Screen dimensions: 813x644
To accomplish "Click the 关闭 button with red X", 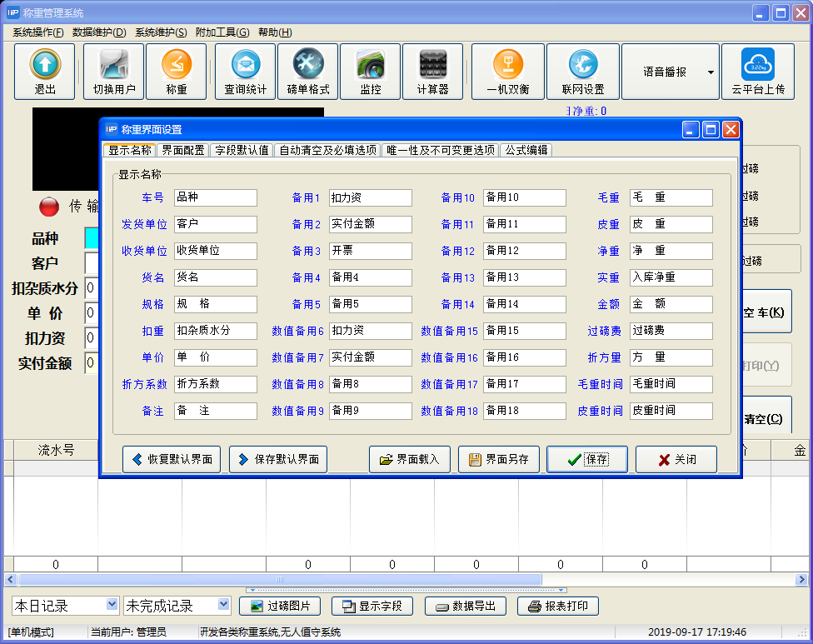I will pos(676,459).
